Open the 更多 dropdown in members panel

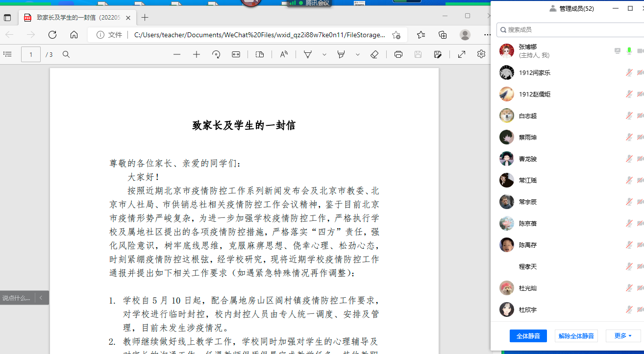[x=623, y=336]
